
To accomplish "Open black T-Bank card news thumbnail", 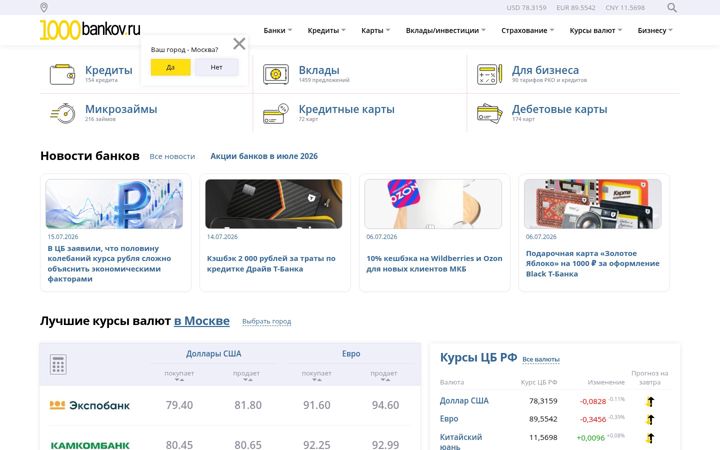I will click(274, 204).
